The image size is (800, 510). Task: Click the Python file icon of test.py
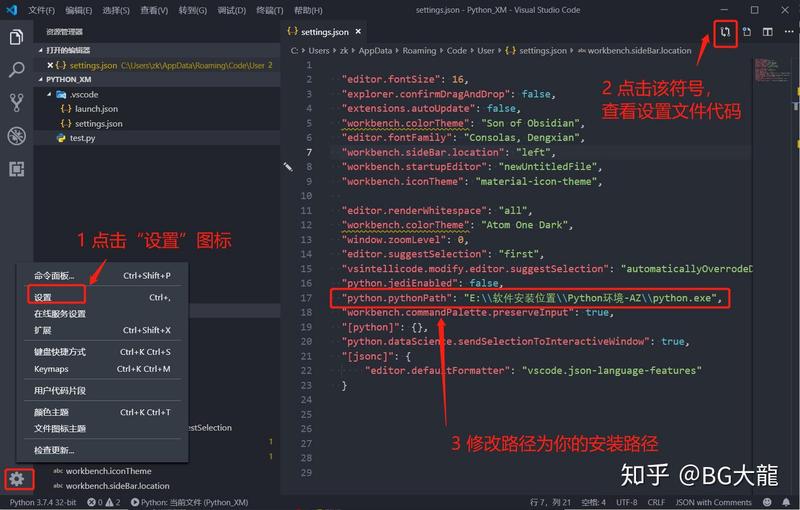(61, 138)
